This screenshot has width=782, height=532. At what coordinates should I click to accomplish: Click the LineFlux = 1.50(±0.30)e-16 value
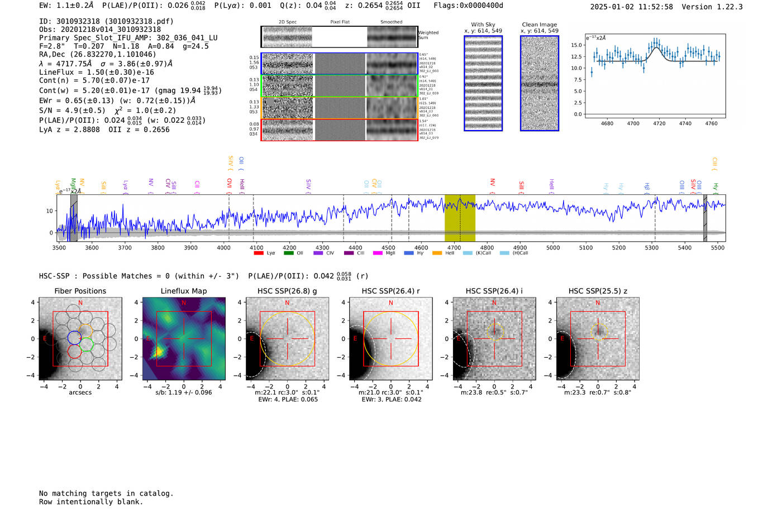(97, 73)
